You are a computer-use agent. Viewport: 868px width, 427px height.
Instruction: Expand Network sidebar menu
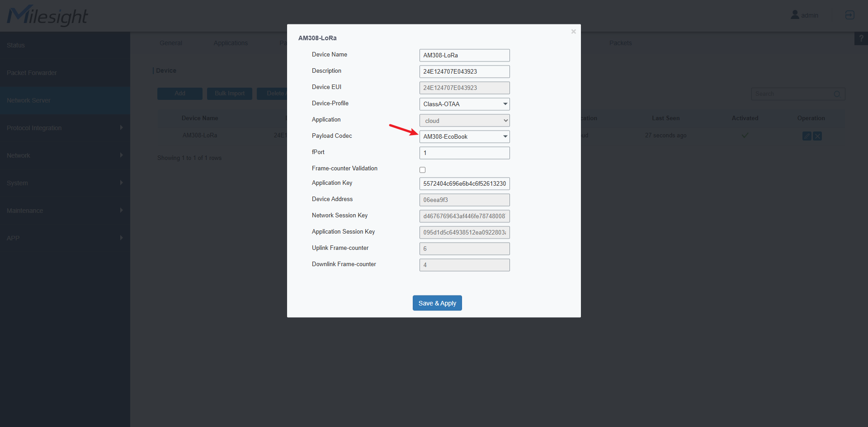(x=65, y=155)
